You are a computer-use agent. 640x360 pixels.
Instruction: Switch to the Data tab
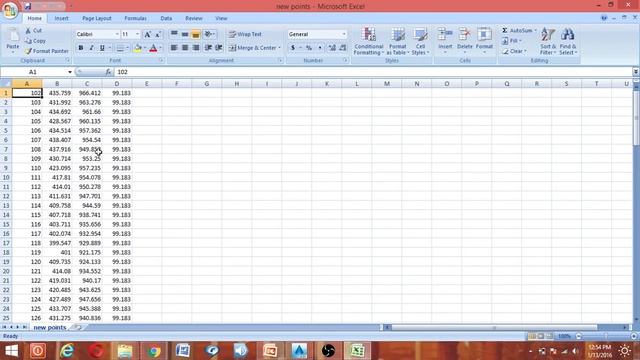point(166,18)
